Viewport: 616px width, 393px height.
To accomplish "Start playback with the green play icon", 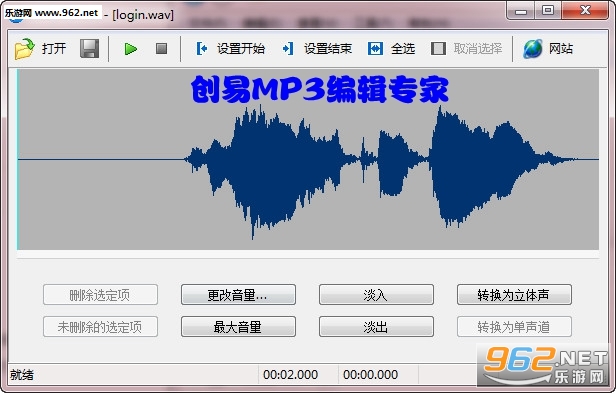I will coord(130,49).
